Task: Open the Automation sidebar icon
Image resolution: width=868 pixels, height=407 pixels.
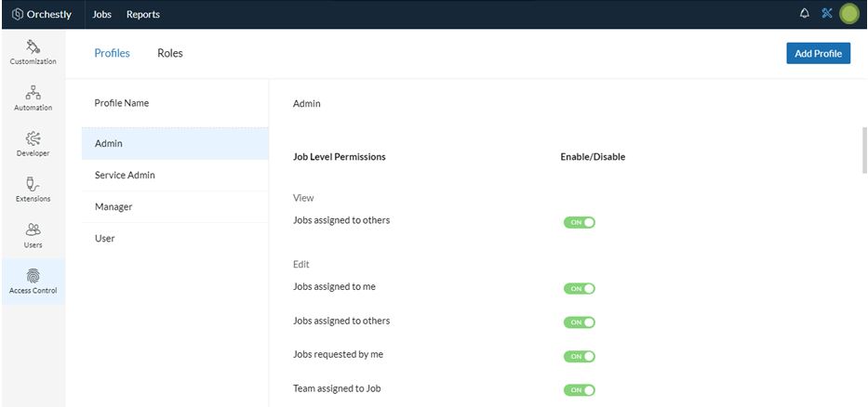Action: tap(33, 92)
